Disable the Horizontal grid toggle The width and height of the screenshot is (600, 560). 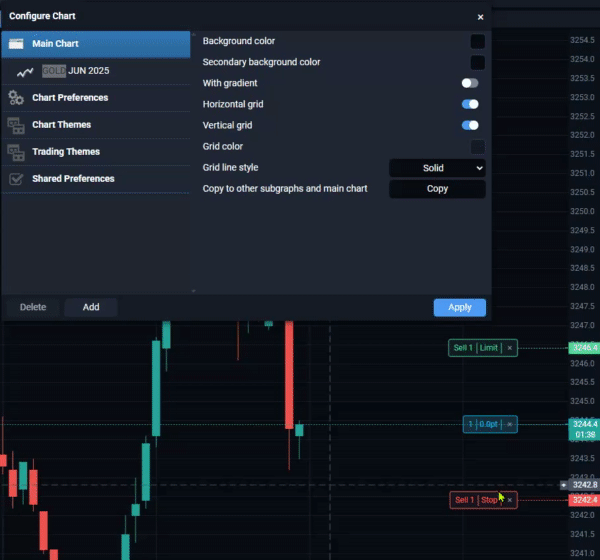point(470,104)
